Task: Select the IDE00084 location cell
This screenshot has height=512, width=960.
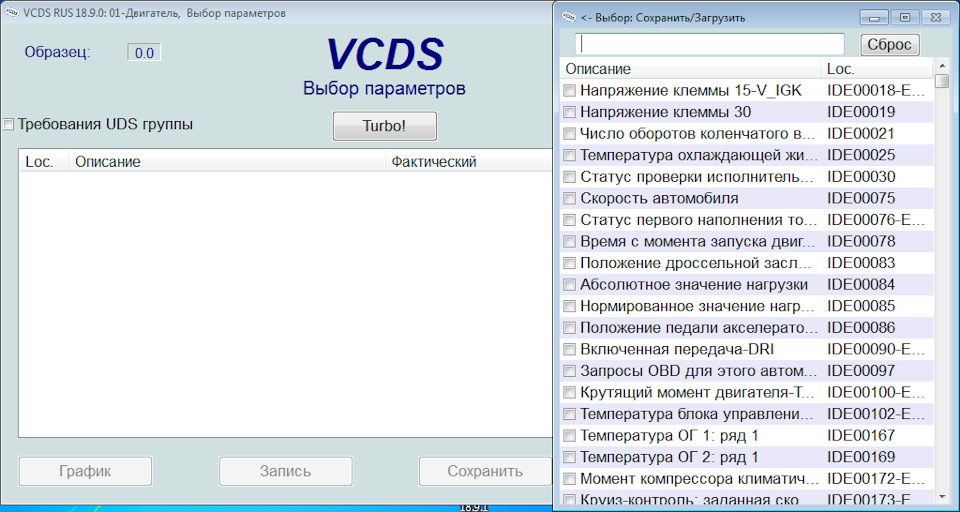Action: [861, 285]
